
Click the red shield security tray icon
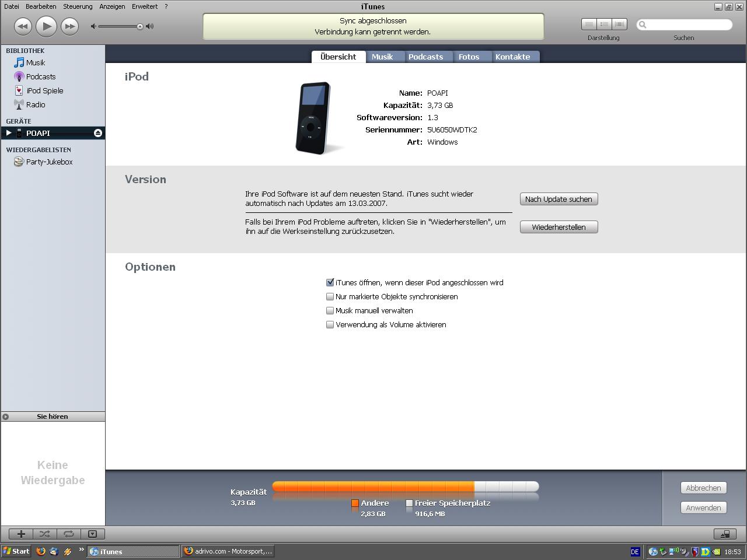pos(696,551)
